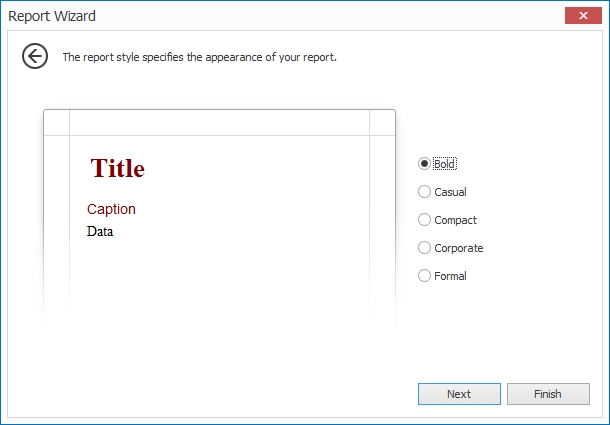Screen dimensions: 610x425
Task: Click the Title text in the preview
Action: (x=118, y=169)
